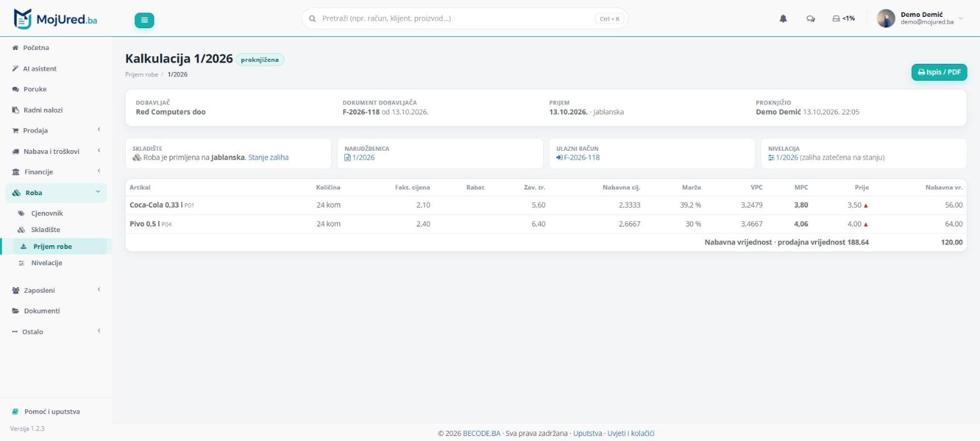Click the MojUred.ba logo
This screenshot has width=980, height=441.
(55, 19)
